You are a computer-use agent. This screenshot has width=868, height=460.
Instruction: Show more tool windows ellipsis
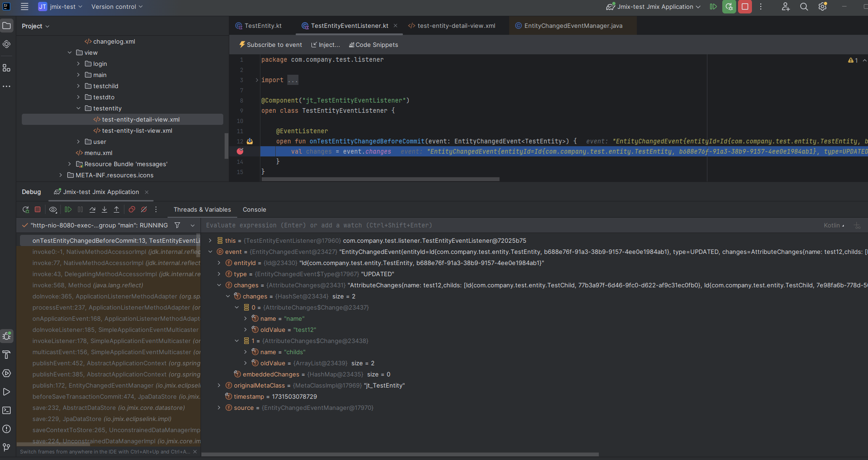pyautogui.click(x=6, y=86)
